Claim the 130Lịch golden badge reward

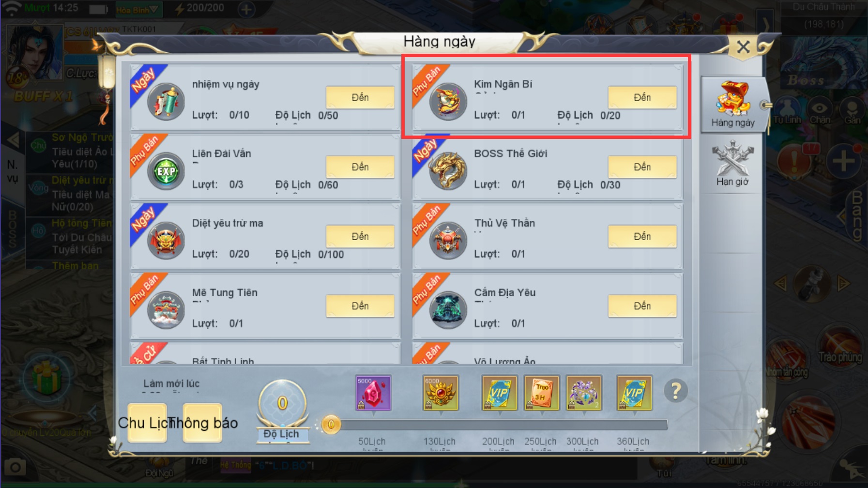pos(440,393)
